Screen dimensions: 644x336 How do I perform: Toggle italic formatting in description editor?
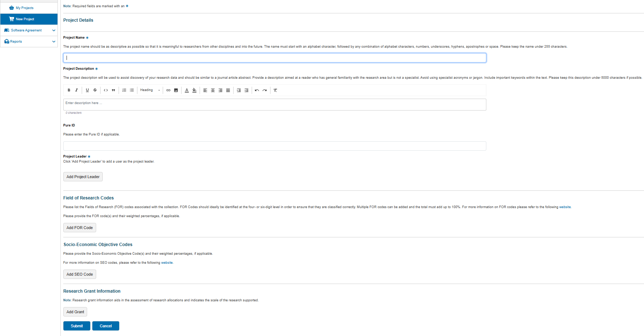76,90
